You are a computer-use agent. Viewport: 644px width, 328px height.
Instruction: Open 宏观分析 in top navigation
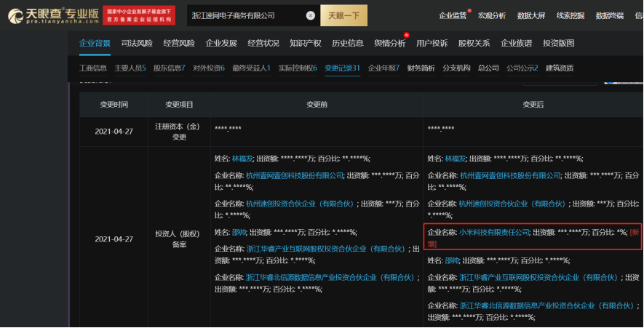pyautogui.click(x=492, y=15)
